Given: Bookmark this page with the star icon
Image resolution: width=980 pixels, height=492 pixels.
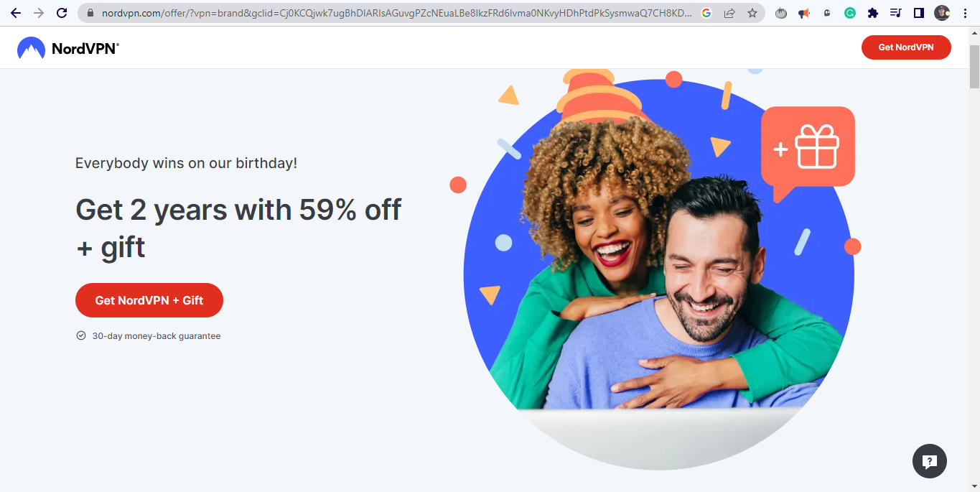Looking at the screenshot, I should (752, 13).
